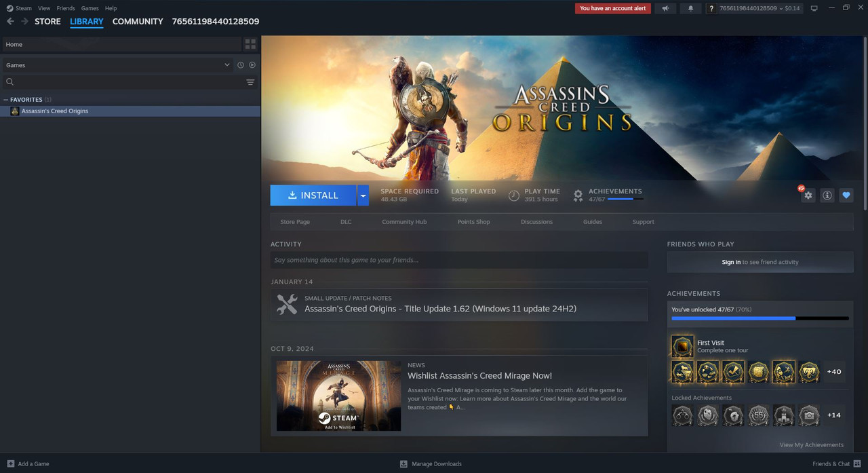The width and height of the screenshot is (868, 473).
Task: Click the mammoth achievement icon
Action: point(809,371)
